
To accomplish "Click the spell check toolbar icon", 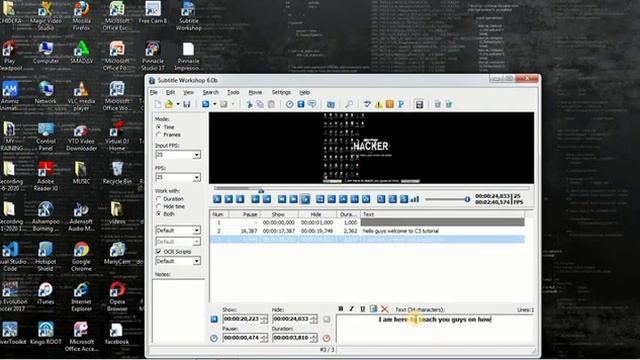I will 367,104.
